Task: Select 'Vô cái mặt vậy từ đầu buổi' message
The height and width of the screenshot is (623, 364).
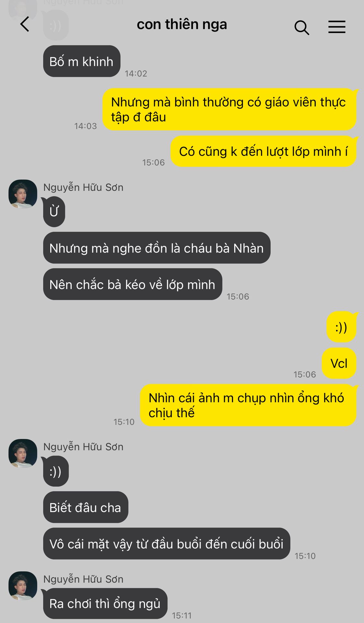Action: (166, 544)
